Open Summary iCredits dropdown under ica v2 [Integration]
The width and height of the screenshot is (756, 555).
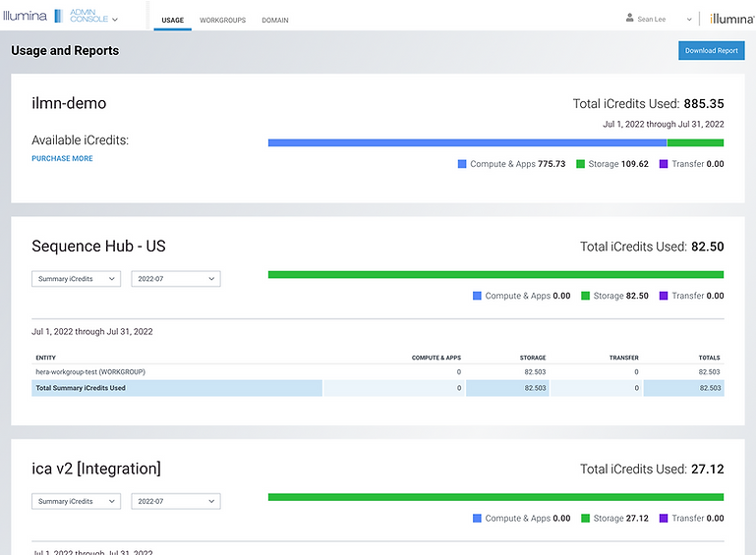[76, 502]
